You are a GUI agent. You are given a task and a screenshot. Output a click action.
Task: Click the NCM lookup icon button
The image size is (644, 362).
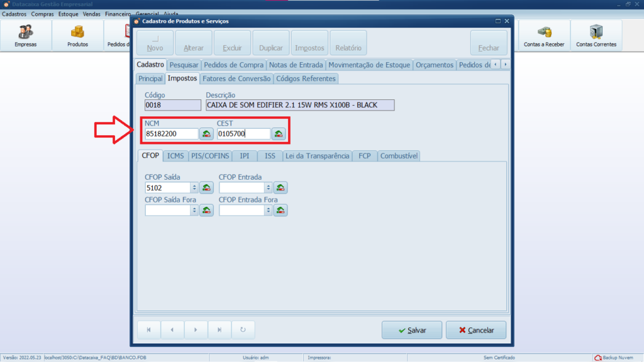click(206, 134)
